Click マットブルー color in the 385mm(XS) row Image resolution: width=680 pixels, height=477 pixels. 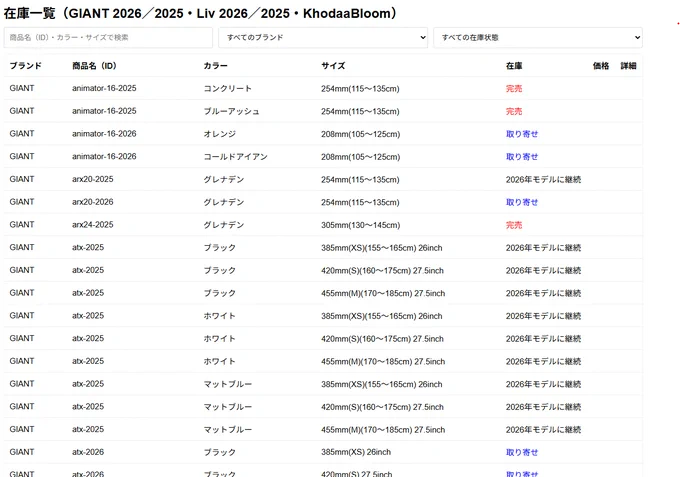(x=228, y=384)
